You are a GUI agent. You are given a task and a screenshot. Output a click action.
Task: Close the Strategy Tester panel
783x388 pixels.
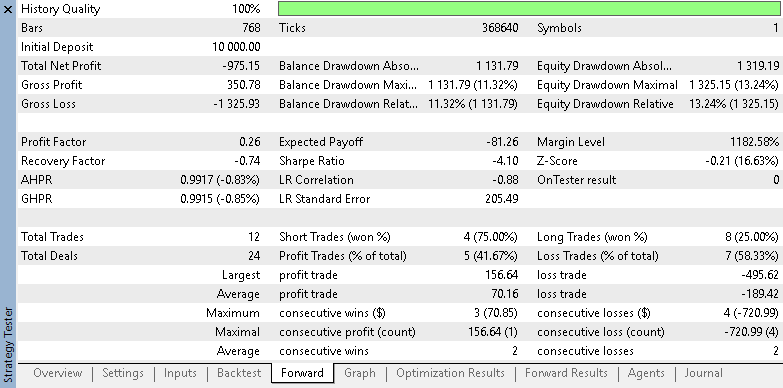8,9
